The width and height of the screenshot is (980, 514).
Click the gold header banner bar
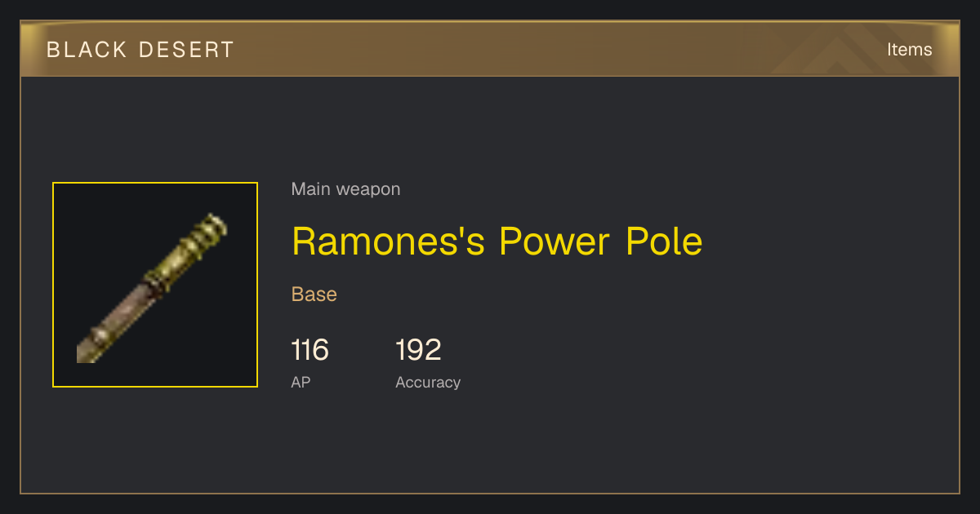click(490, 49)
